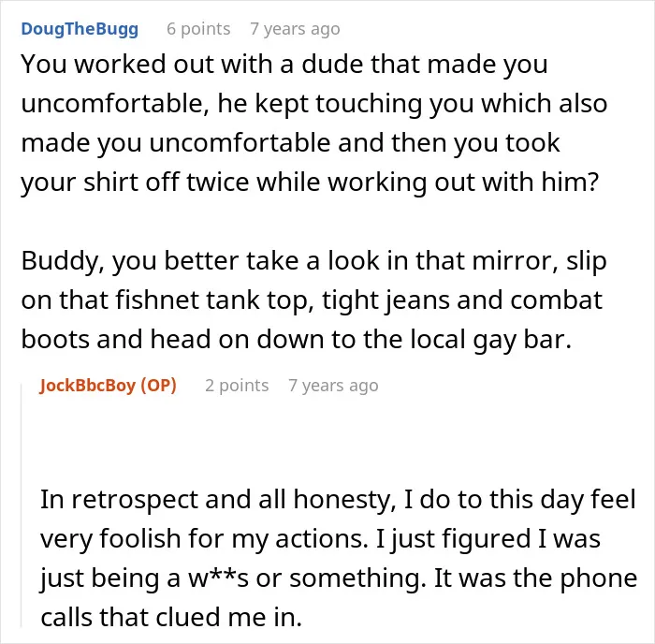Collapse reply thread via vertical line

[x=22, y=505]
